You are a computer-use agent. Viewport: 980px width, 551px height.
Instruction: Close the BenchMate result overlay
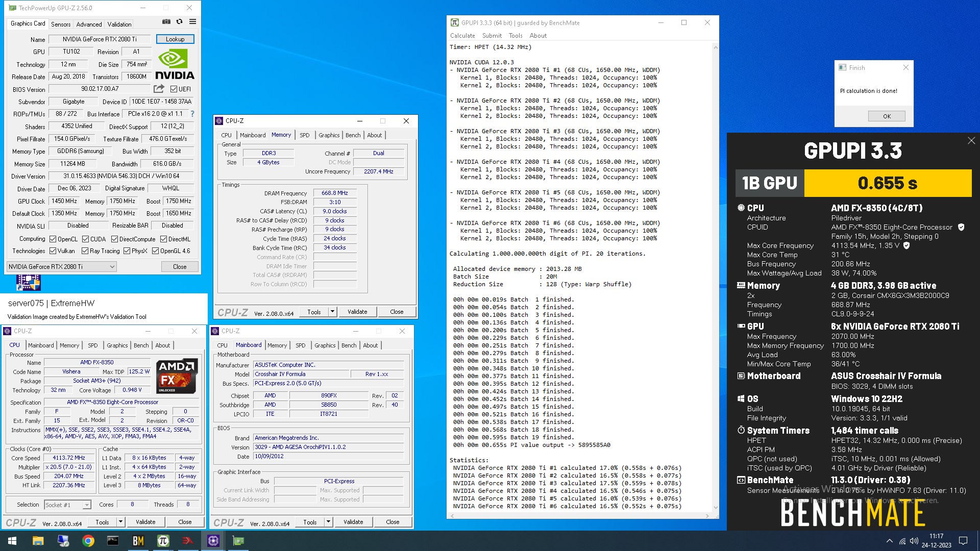click(x=971, y=141)
